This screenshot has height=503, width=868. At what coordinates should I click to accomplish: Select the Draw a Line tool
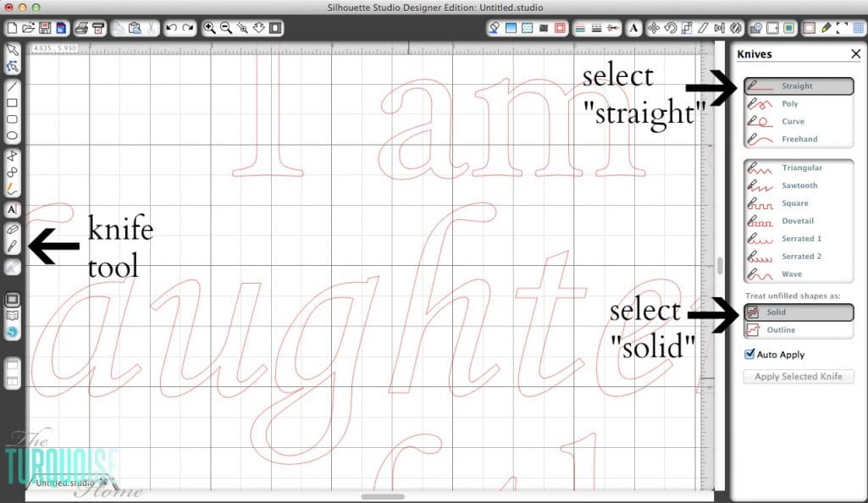click(x=12, y=87)
